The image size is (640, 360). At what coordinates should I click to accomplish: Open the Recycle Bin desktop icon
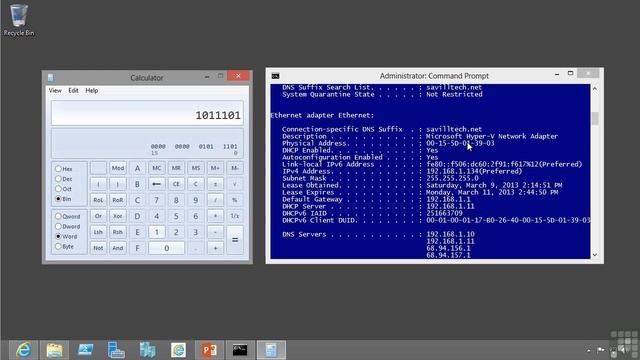click(19, 20)
